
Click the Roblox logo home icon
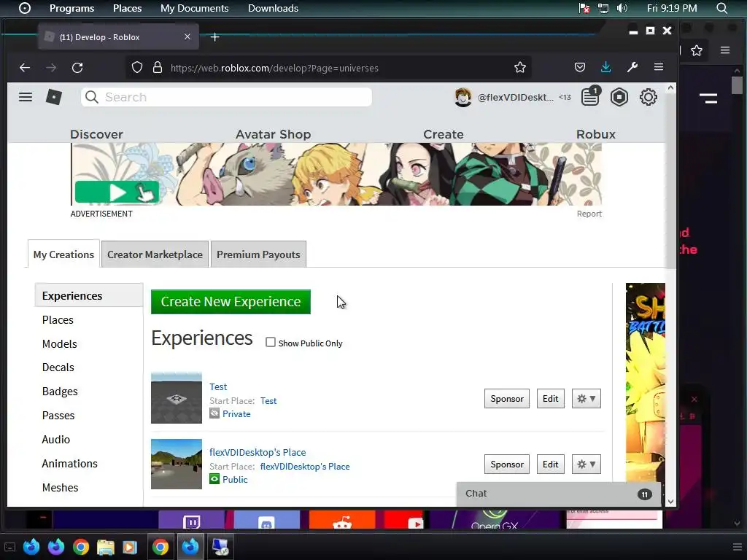pos(54,97)
